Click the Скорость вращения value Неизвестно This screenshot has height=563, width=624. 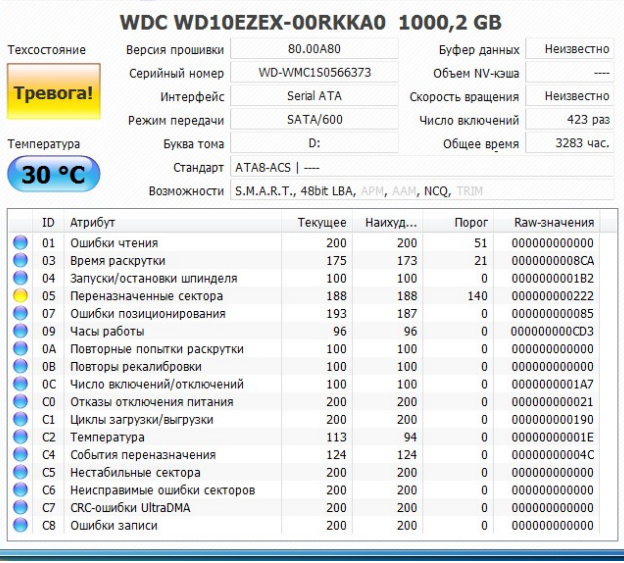coord(569,96)
